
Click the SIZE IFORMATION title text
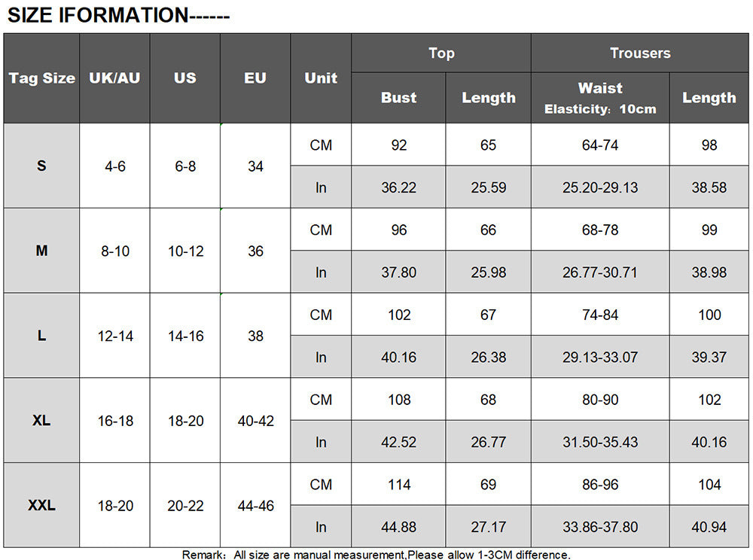click(x=118, y=14)
